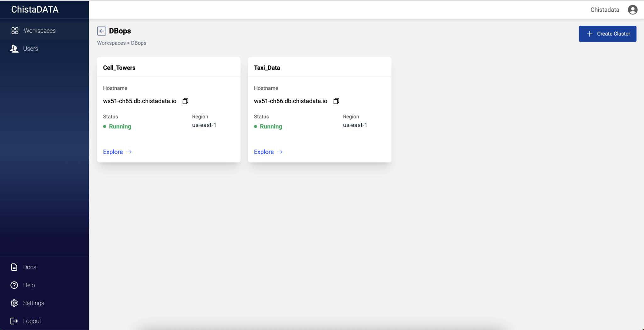
Task: Select the Taxi_Data card title
Action: (267, 67)
